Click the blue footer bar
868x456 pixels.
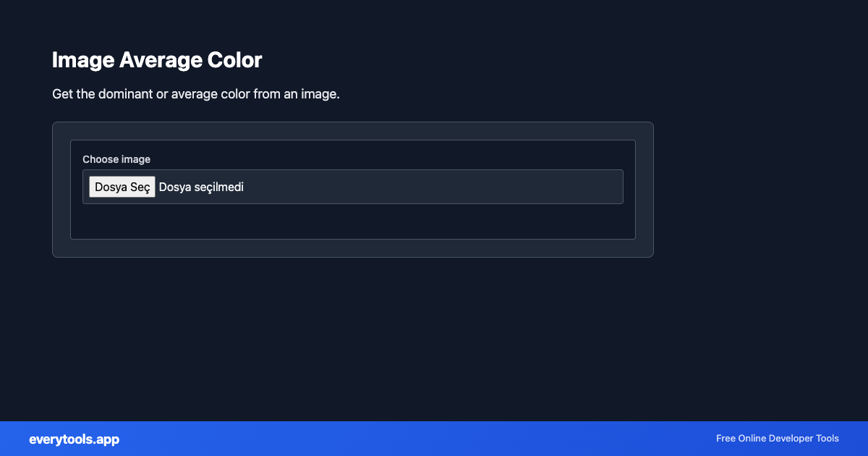pyautogui.click(x=434, y=439)
